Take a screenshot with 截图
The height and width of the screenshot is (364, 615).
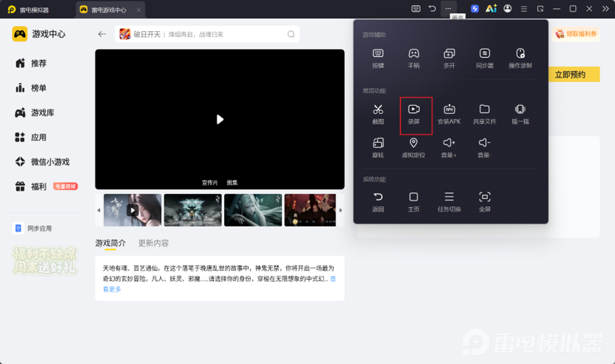point(377,114)
